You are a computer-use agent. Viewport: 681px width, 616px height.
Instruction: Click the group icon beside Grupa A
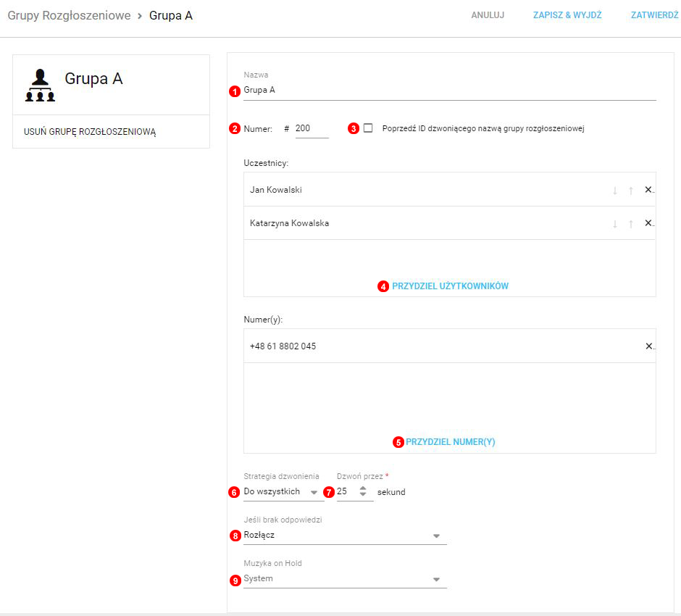point(40,86)
